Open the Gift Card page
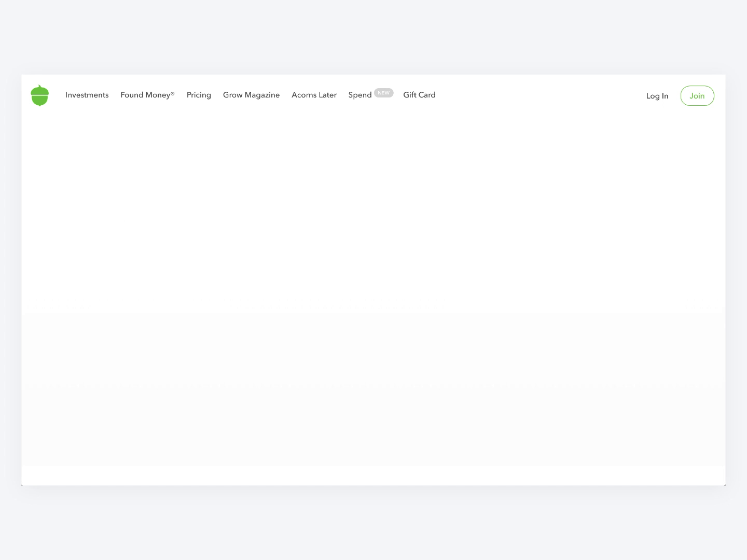This screenshot has height=560, width=747. pyautogui.click(x=419, y=95)
